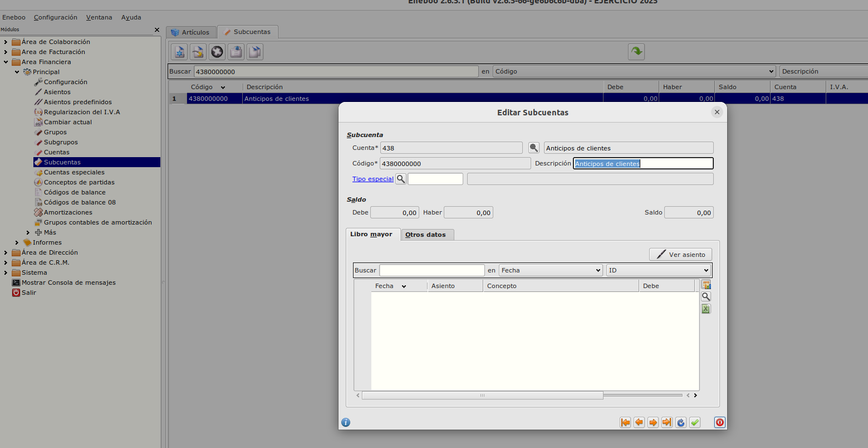Open the Fecha dropdown in ledger search
Screen dimensions: 868x448
pos(551,270)
